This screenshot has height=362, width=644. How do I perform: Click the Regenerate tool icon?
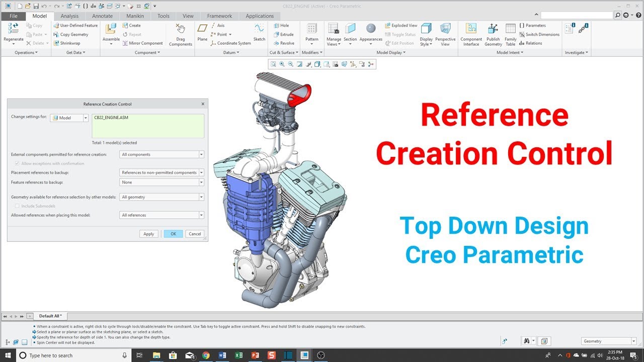(x=13, y=29)
